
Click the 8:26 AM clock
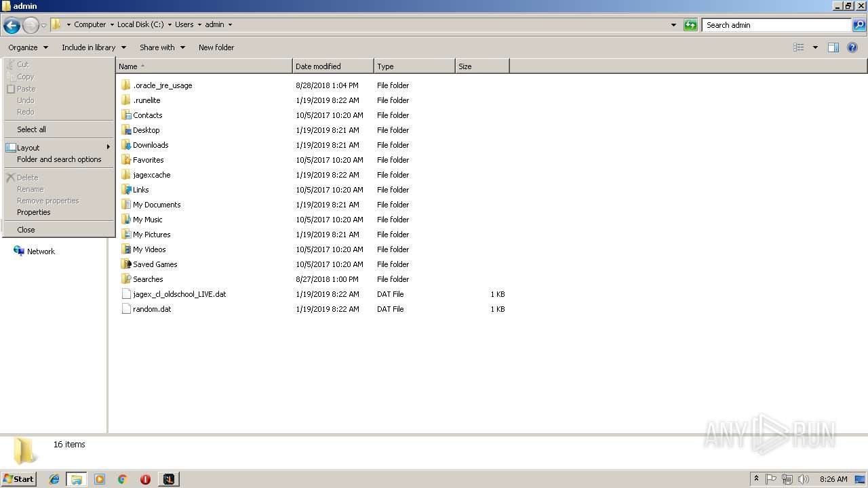[833, 479]
